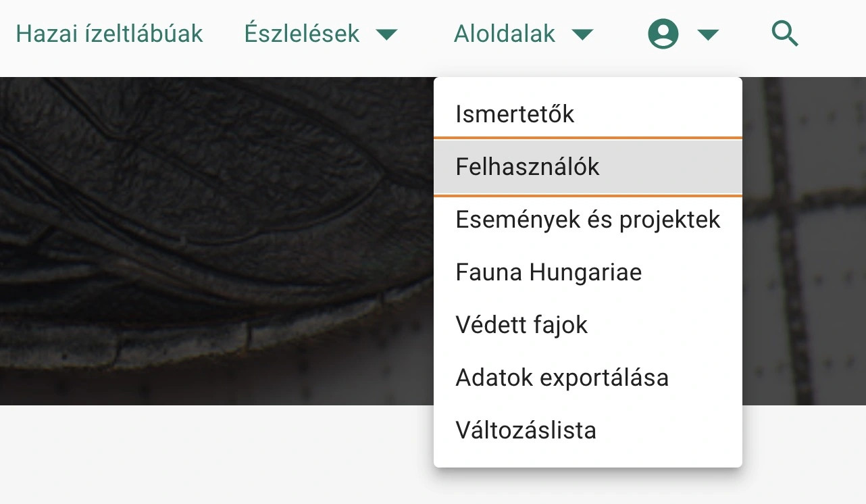Expand the user account dropdown chevron

(707, 33)
